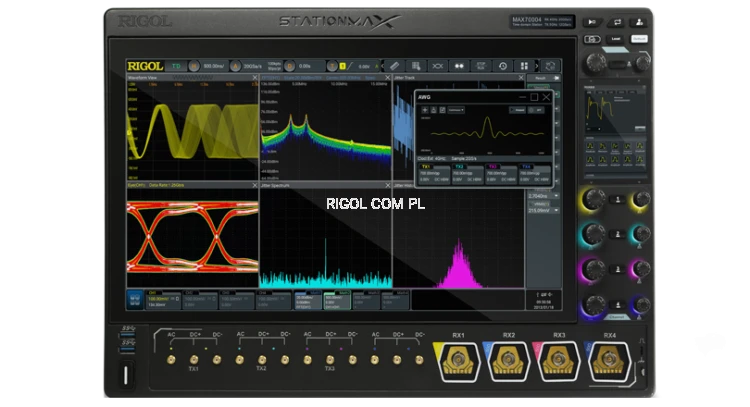Image resolution: width=750 pixels, height=407 pixels.
Task: Select Math1 tile in bottom bar
Action: (308, 300)
